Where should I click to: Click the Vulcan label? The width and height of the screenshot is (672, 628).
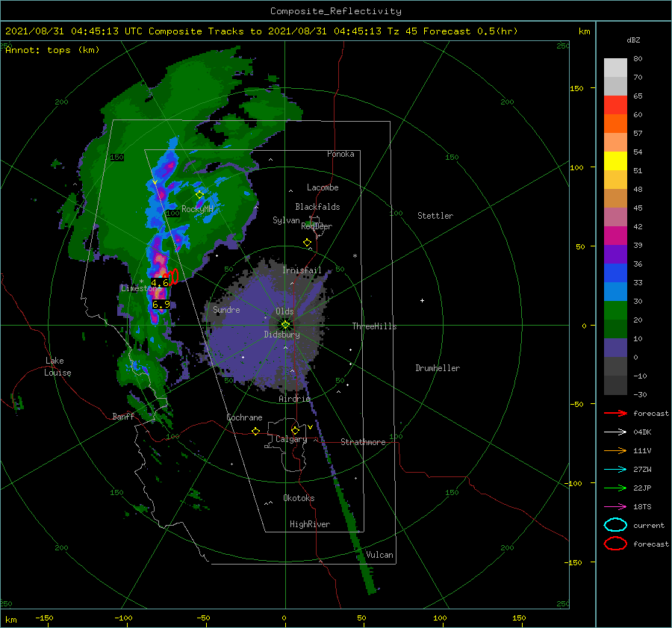[380, 555]
